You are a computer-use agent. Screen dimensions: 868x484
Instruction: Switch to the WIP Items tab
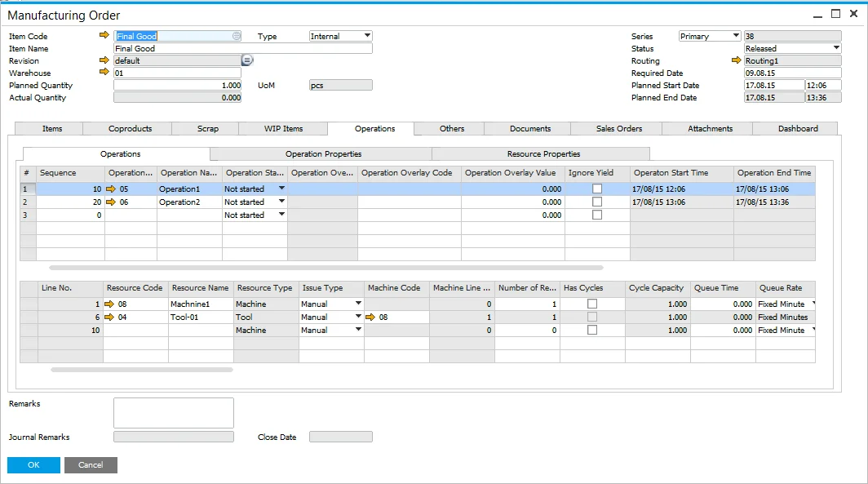(x=283, y=128)
